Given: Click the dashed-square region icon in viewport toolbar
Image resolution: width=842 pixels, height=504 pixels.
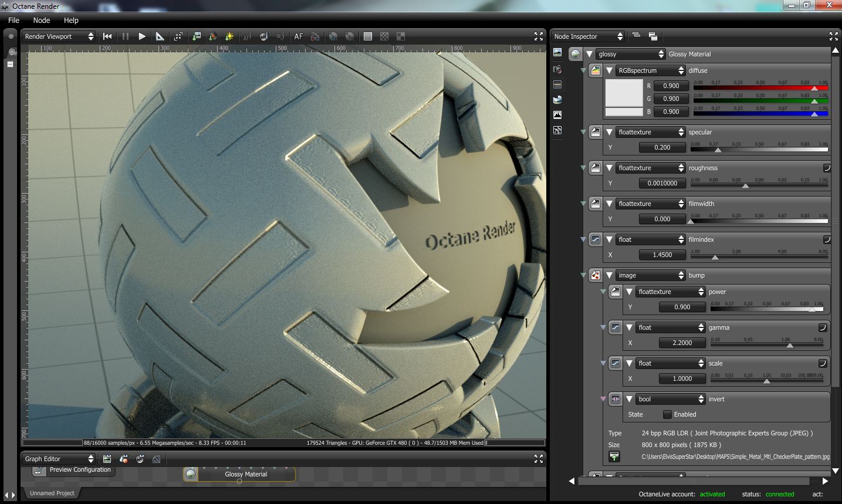Looking at the screenshot, I should (x=178, y=36).
